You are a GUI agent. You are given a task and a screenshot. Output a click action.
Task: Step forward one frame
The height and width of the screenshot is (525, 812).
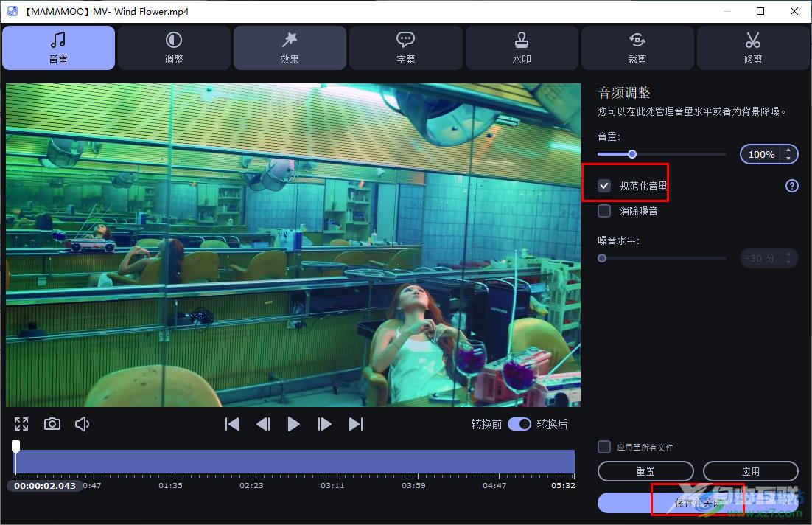[325, 424]
